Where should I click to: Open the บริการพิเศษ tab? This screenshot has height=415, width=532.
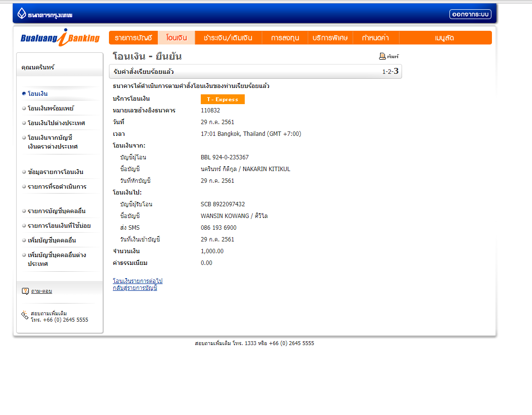[330, 38]
